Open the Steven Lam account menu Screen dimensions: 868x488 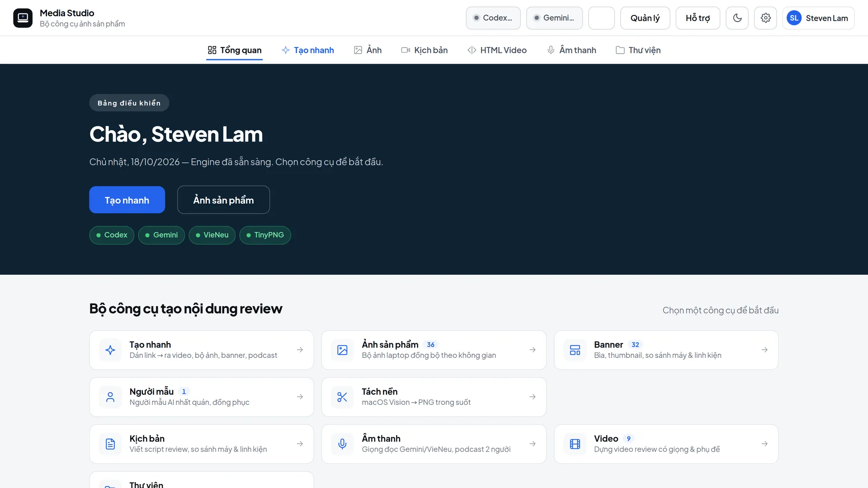[818, 18]
